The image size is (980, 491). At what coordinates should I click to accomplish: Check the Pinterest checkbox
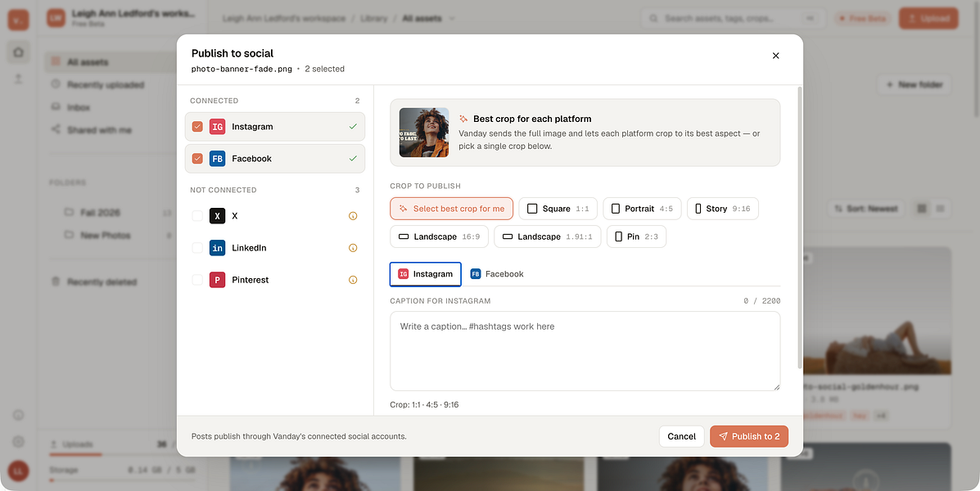coord(197,280)
